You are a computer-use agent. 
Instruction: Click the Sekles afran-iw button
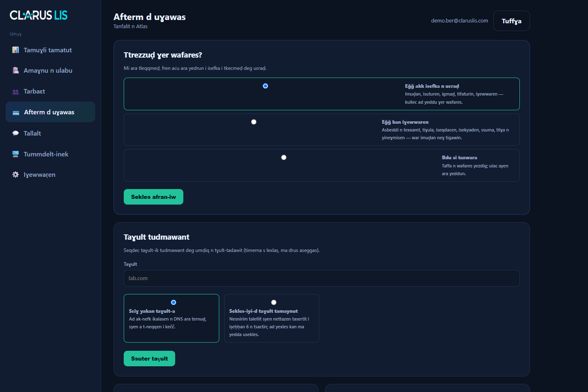tap(154, 197)
